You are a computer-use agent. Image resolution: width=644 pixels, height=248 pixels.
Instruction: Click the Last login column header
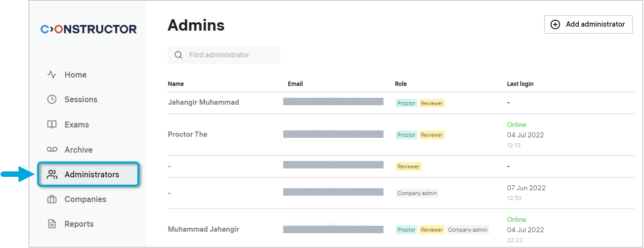520,84
